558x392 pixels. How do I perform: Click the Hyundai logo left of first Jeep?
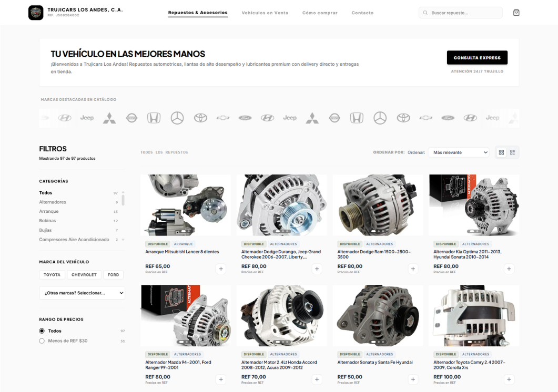(x=64, y=118)
